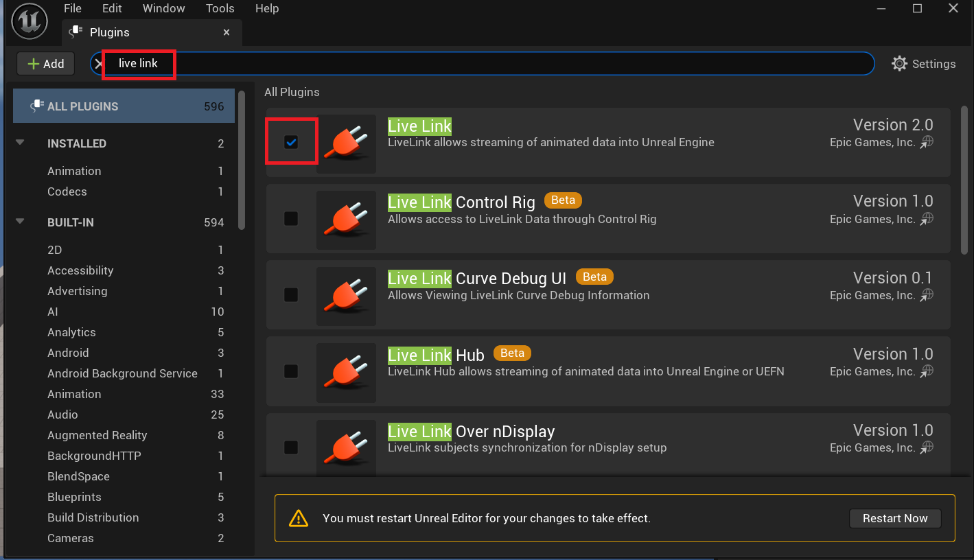Viewport: 974px width, 560px height.
Task: Open the Epic Games link icon for Live Link Hub
Action: click(927, 371)
